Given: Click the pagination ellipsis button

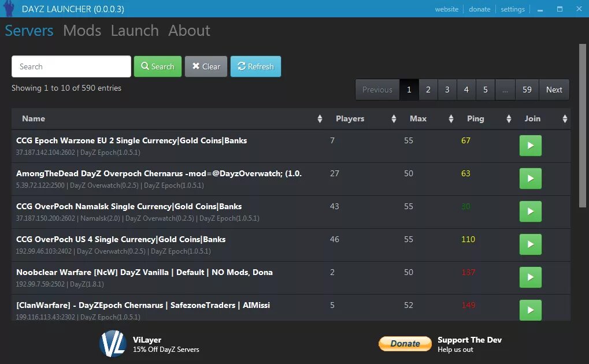Looking at the screenshot, I should pos(505,90).
